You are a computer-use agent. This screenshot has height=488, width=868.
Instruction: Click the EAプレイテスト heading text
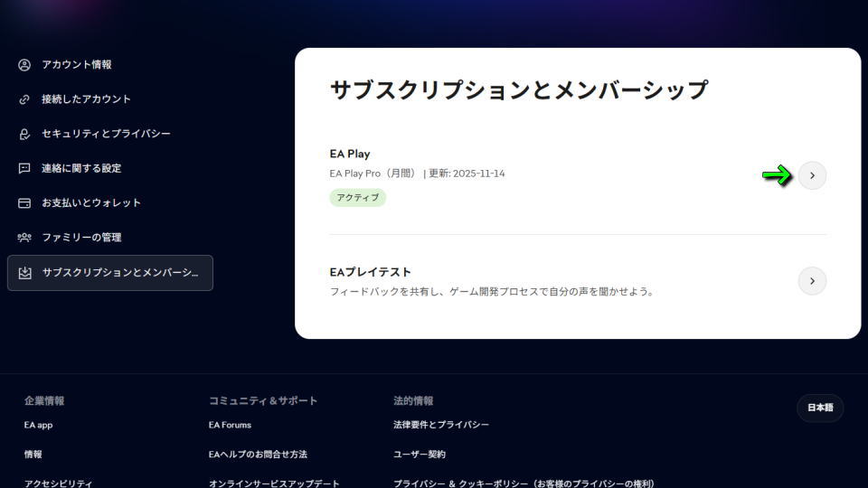pos(371,272)
